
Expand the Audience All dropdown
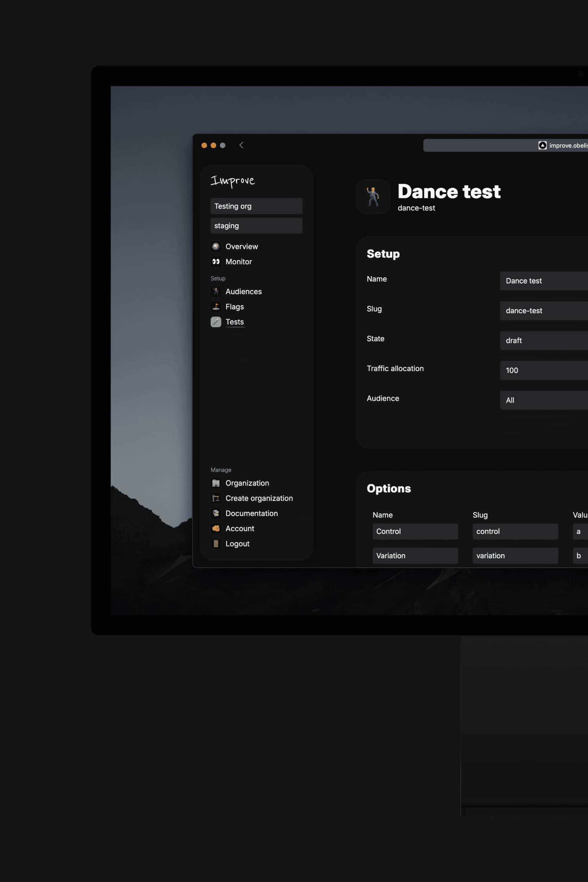(x=543, y=400)
